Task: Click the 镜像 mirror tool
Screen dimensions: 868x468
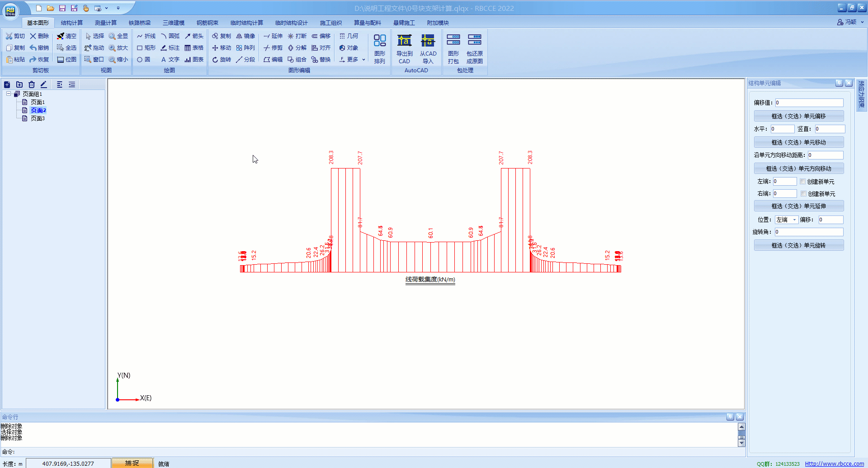Action: point(245,36)
